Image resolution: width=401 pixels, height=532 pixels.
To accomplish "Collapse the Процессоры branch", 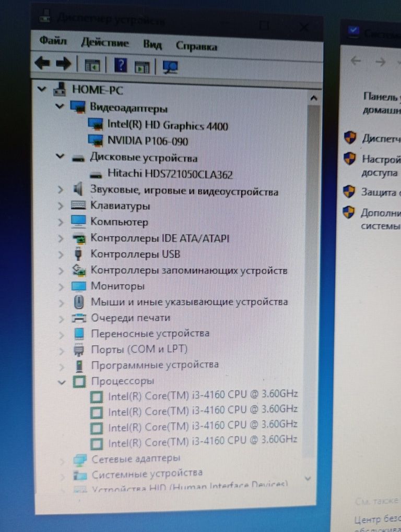I will [62, 382].
